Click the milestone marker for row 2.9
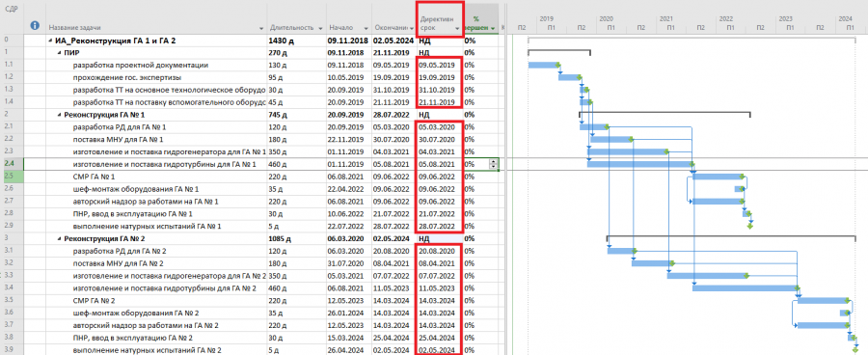The height and width of the screenshot is (355, 868). pyautogui.click(x=750, y=226)
